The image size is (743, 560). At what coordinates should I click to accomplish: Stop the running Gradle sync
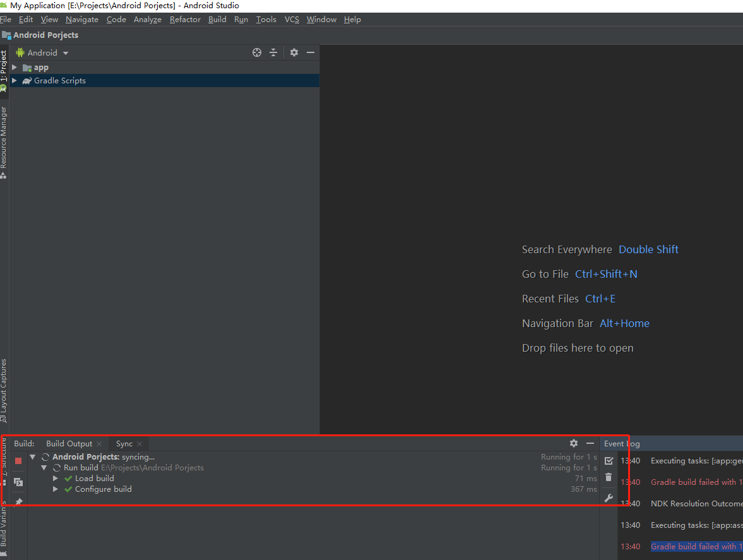click(18, 461)
